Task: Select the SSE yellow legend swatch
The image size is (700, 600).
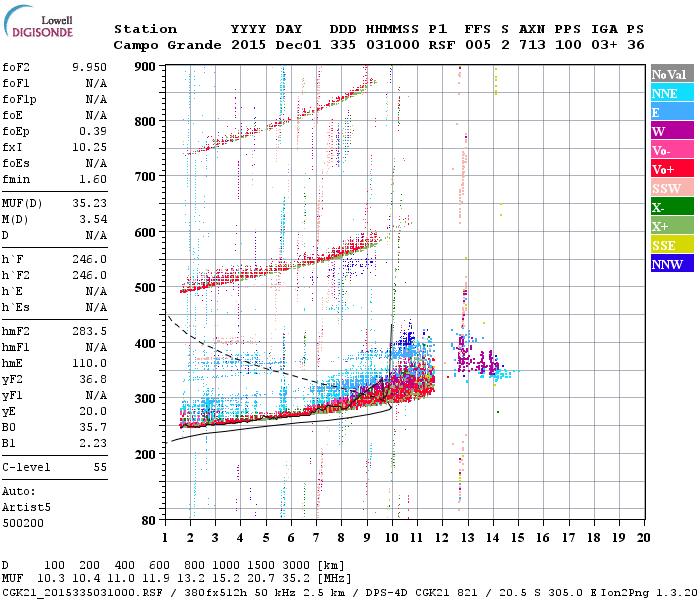Action: [672, 245]
